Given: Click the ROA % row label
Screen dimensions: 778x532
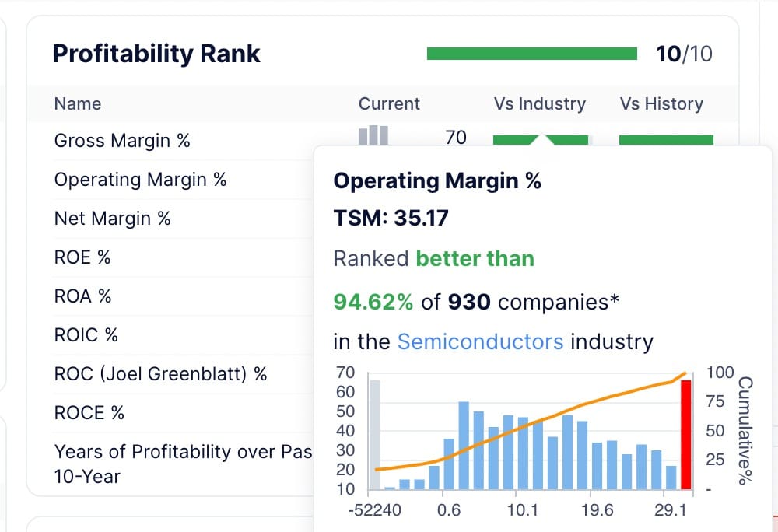Looking at the screenshot, I should coord(83,296).
